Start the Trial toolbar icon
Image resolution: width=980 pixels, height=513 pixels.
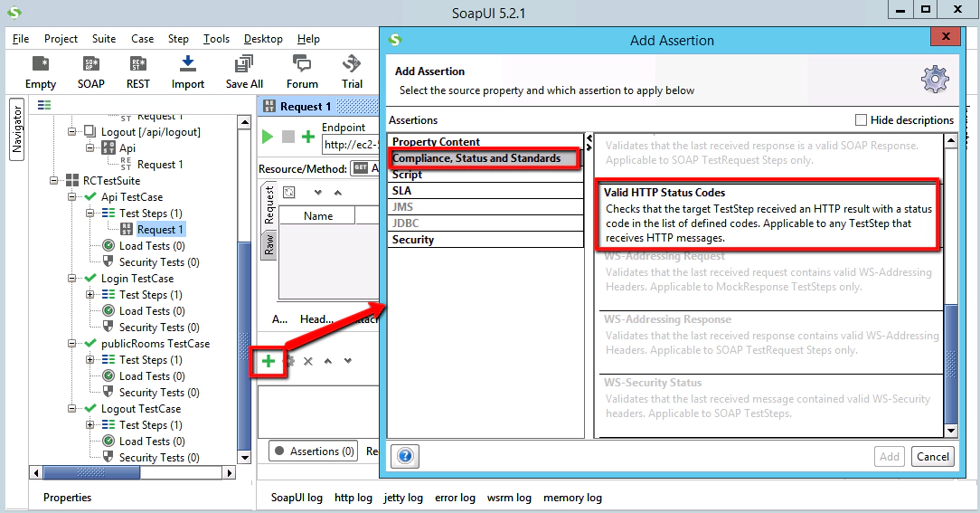pyautogui.click(x=352, y=72)
